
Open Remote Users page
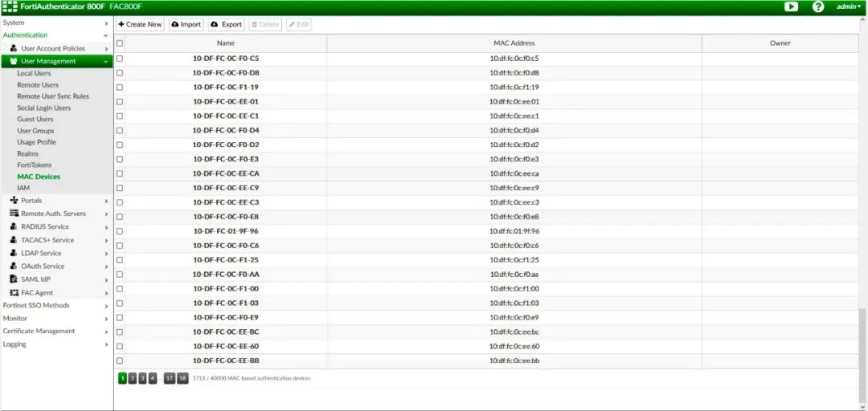pos(38,84)
